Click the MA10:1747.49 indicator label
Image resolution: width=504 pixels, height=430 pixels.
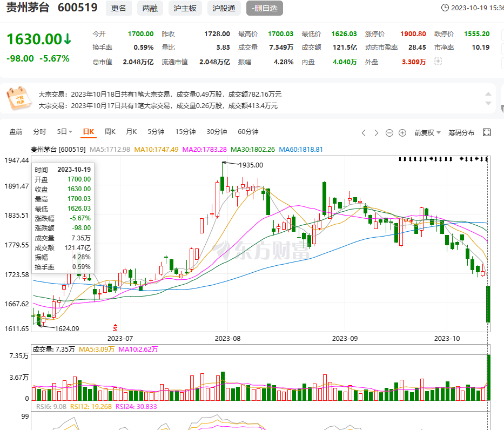point(156,150)
